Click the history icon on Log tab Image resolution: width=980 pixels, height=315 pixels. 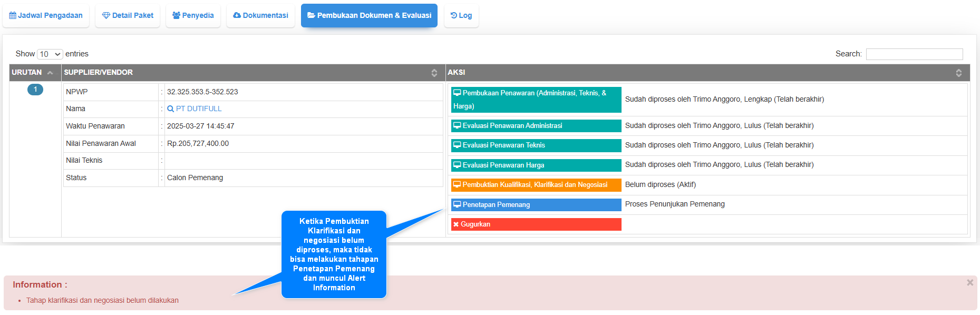453,16
